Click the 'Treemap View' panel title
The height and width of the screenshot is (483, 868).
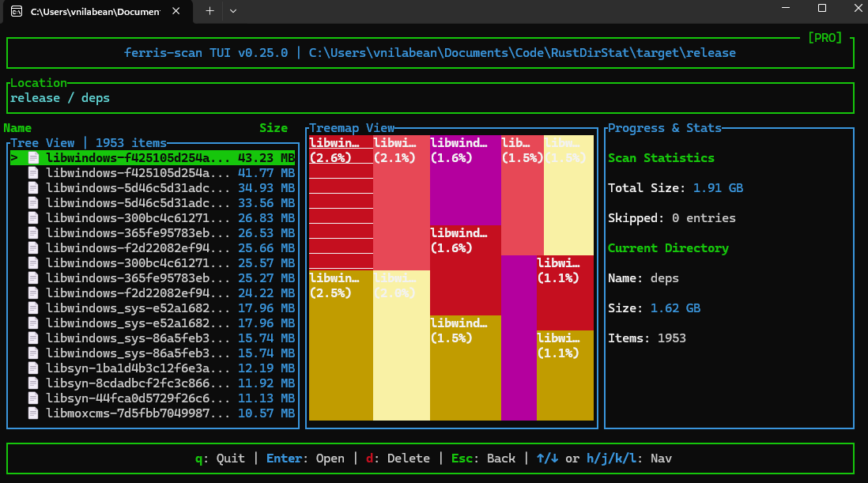click(x=352, y=128)
